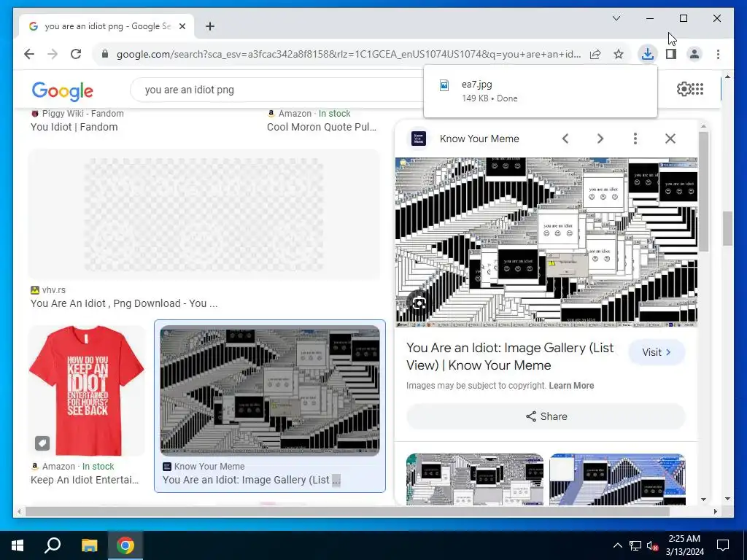
Task: Open downloaded file ea7.jpg
Action: click(x=541, y=91)
